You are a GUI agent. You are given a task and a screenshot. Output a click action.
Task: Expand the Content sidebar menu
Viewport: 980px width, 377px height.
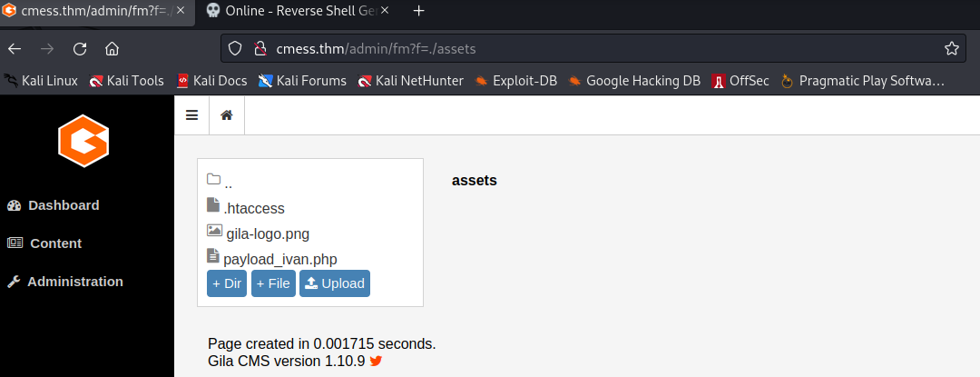pyautogui.click(x=44, y=243)
